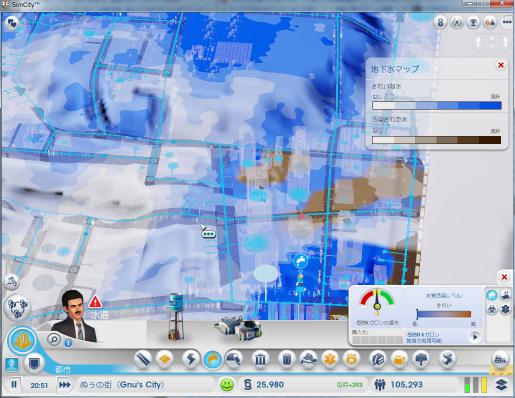Select the Zones tool icon
This screenshot has width=515, height=398.
(165, 360)
